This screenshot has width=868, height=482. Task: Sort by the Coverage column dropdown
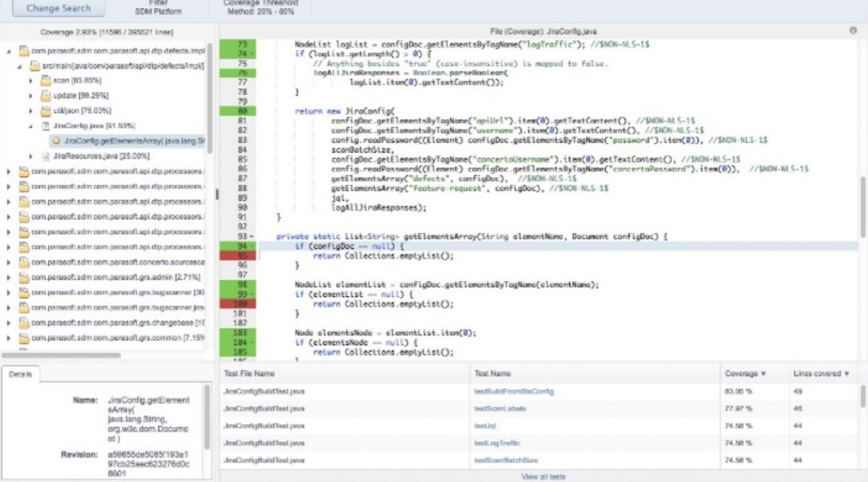coord(763,374)
